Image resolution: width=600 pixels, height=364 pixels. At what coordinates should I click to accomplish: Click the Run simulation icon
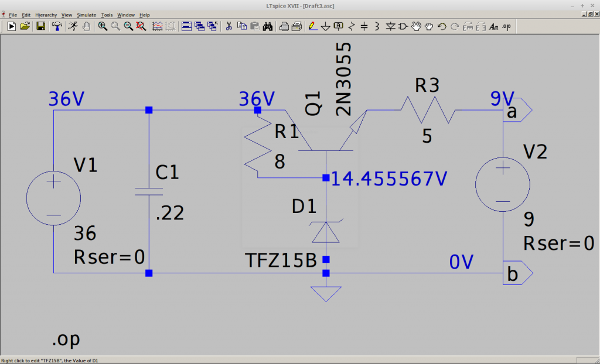coord(11,26)
